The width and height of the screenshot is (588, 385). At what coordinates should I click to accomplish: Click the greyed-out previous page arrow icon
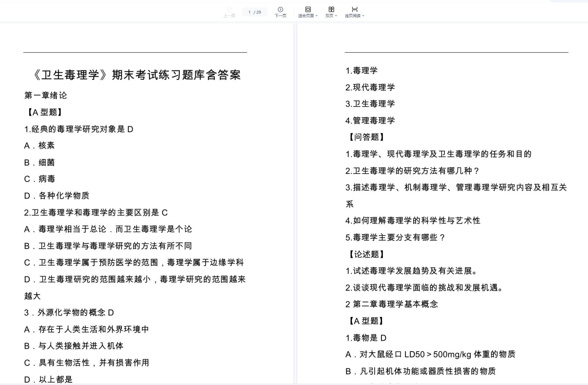tap(229, 10)
